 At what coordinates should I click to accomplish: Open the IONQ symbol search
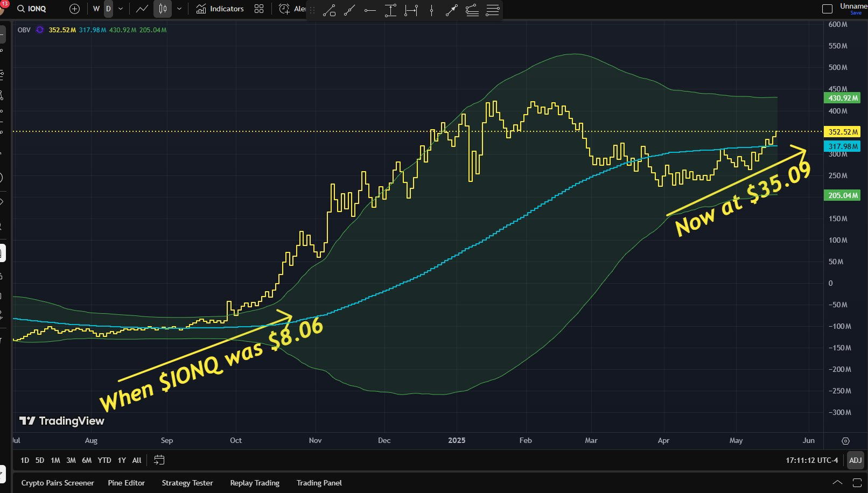click(x=32, y=9)
